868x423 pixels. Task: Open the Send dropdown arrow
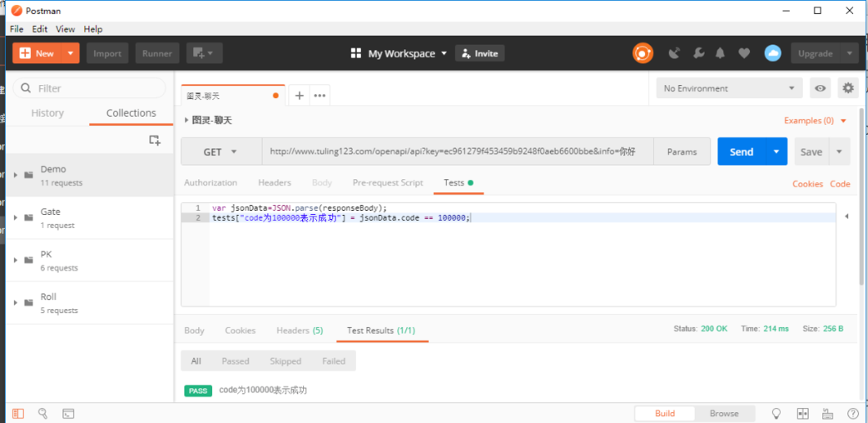[x=776, y=152]
